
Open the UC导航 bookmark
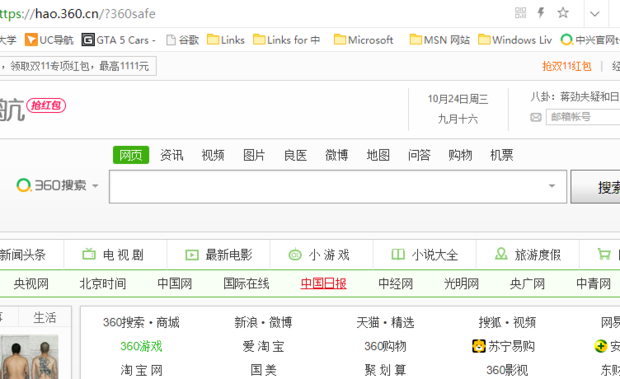pos(49,40)
